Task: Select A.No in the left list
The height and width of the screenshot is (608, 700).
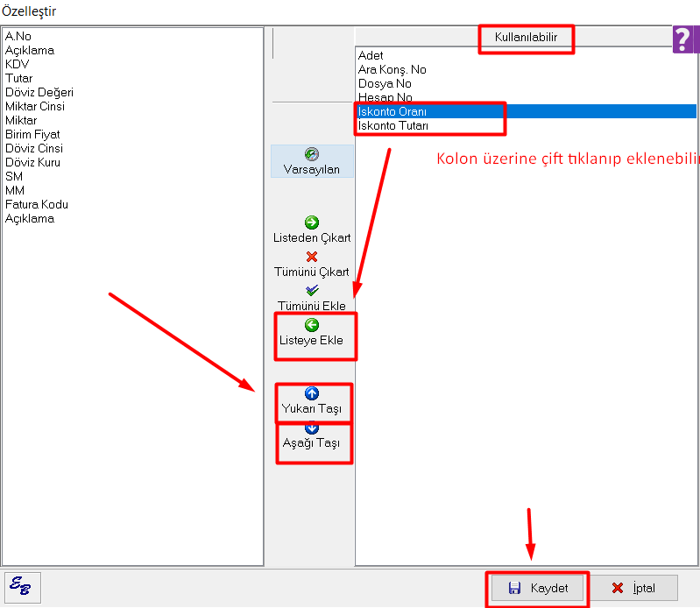Action: 132,36
